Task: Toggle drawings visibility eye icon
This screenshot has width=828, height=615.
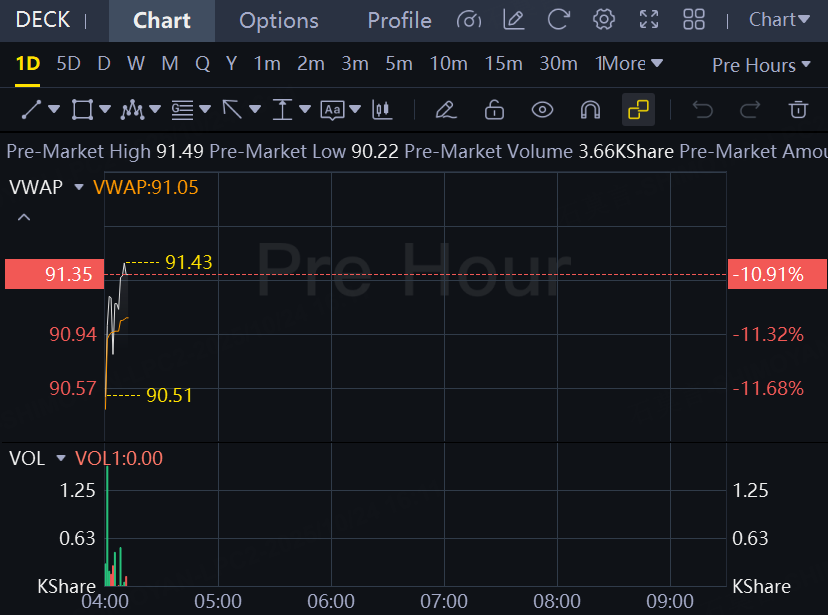Action: [542, 110]
